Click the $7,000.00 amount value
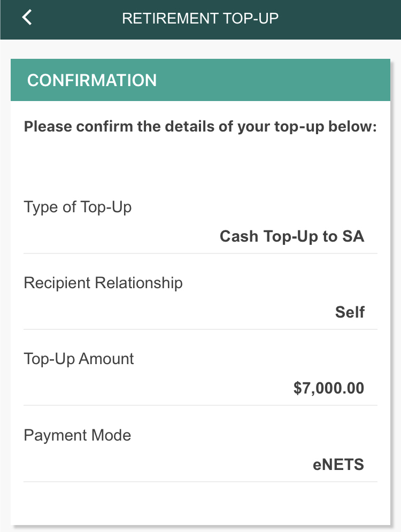Image resolution: width=401 pixels, height=532 pixels. (x=328, y=388)
